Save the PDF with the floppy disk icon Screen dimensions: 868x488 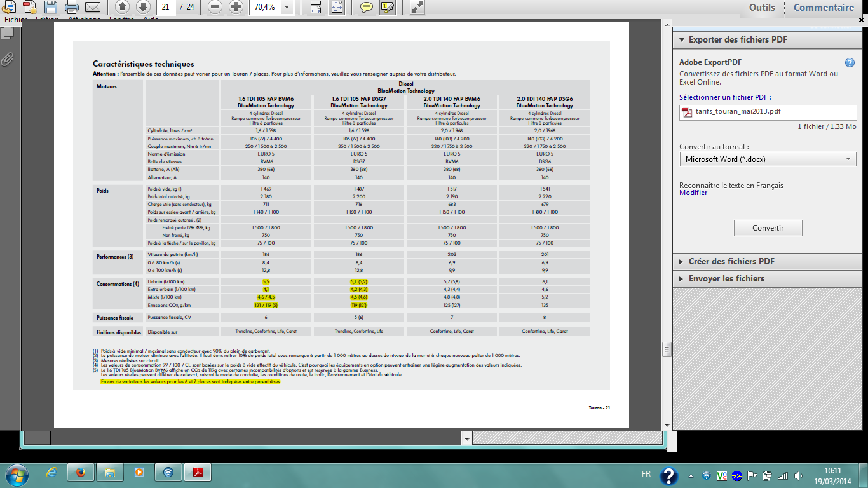pos(50,7)
